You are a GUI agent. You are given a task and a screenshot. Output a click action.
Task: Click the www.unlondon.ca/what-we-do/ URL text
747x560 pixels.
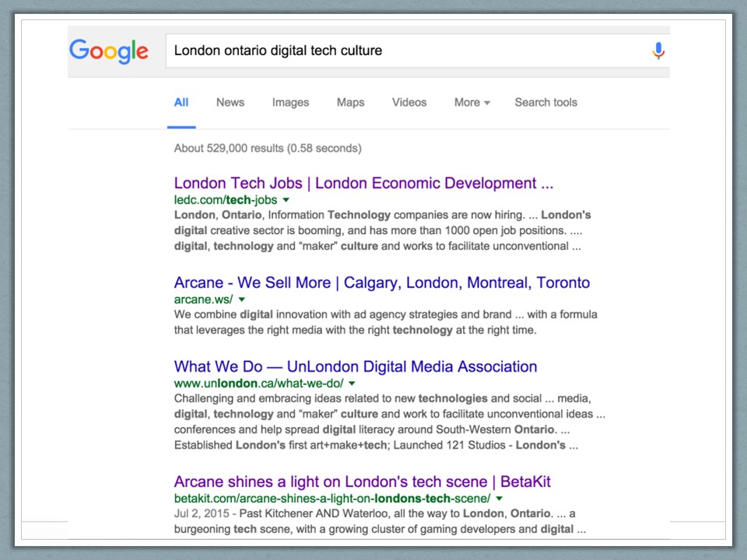(x=258, y=383)
